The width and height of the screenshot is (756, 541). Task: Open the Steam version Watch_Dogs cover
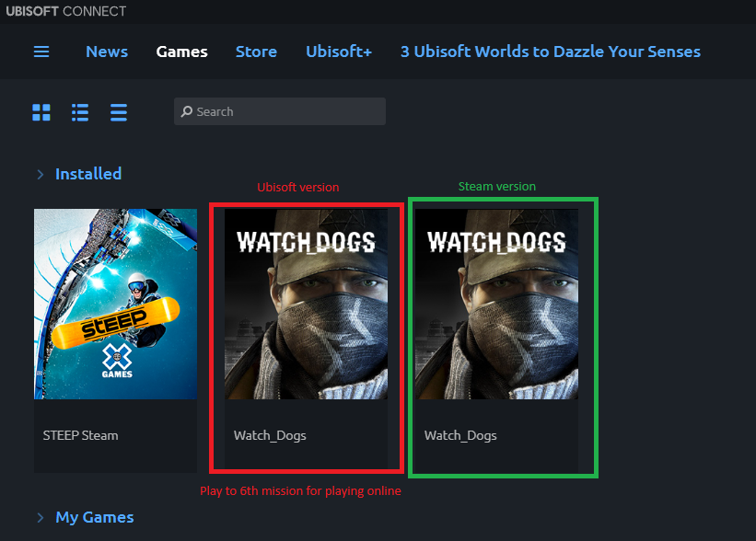pyautogui.click(x=496, y=304)
